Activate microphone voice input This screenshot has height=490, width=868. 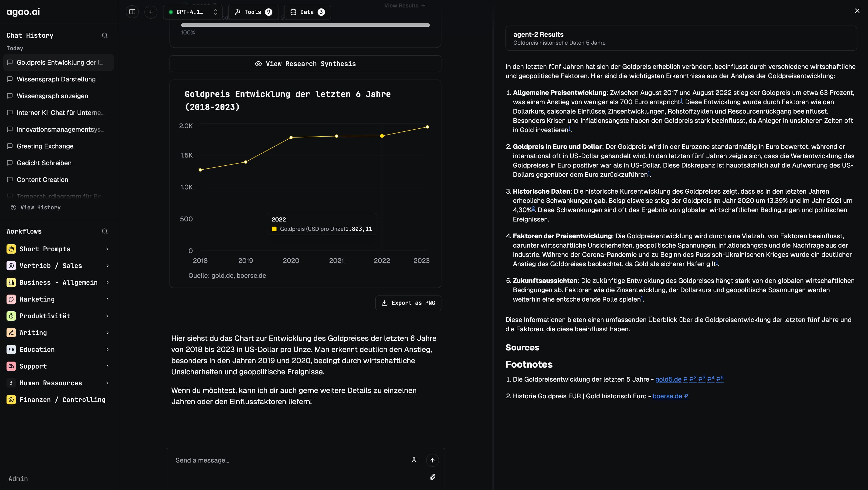414,460
